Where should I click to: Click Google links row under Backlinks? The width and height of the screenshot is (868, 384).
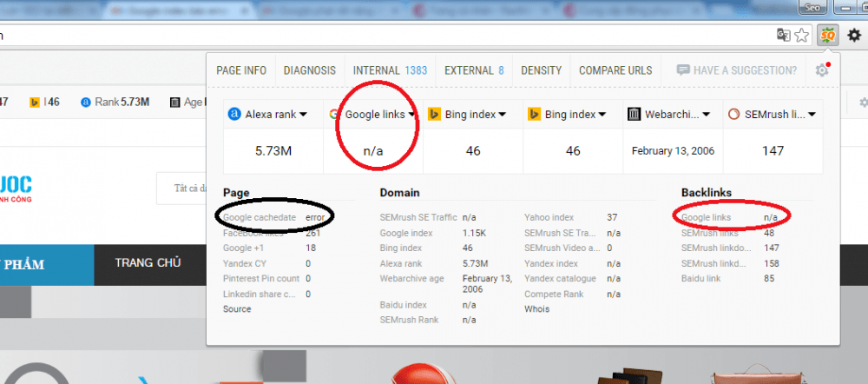tap(729, 218)
